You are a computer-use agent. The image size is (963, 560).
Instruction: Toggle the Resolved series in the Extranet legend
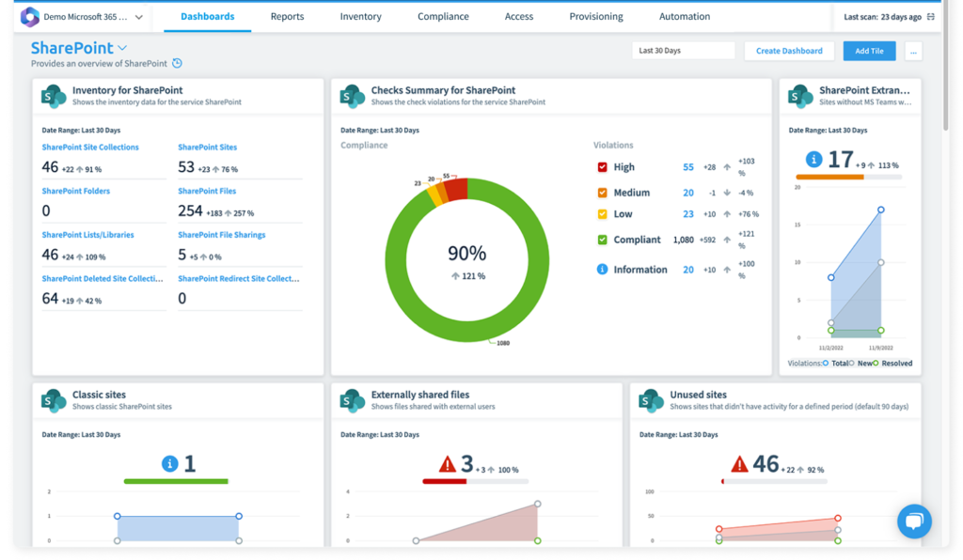(892, 363)
